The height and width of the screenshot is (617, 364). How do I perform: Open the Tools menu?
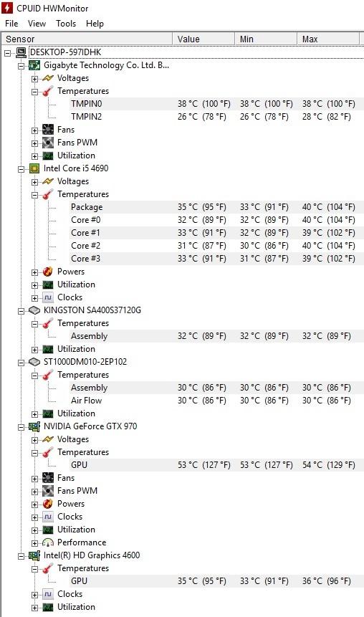66,24
